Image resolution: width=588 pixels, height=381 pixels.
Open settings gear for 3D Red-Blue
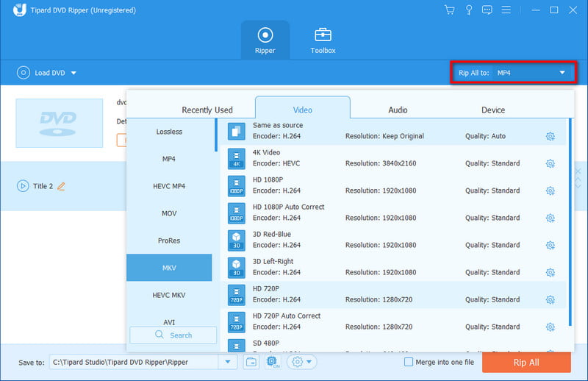[x=550, y=245]
